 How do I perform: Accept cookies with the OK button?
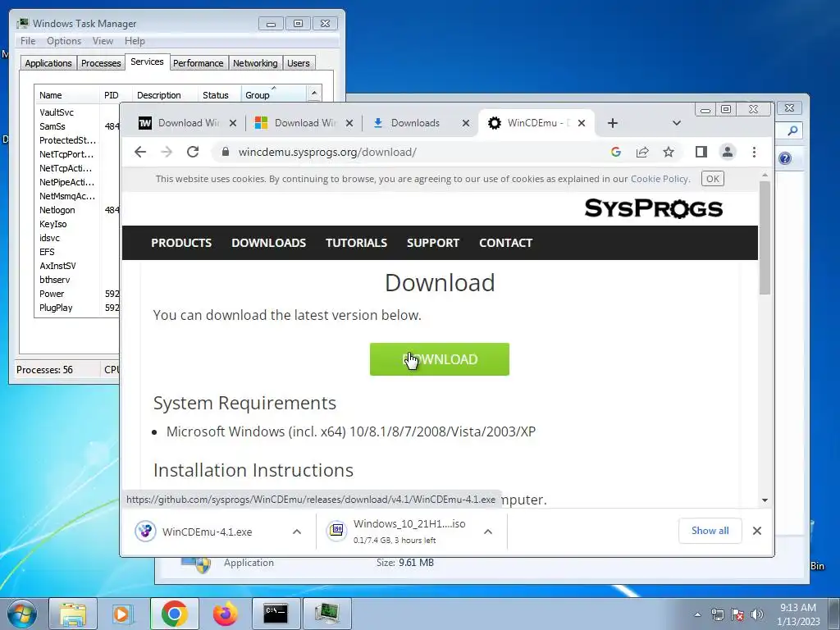pyautogui.click(x=713, y=179)
